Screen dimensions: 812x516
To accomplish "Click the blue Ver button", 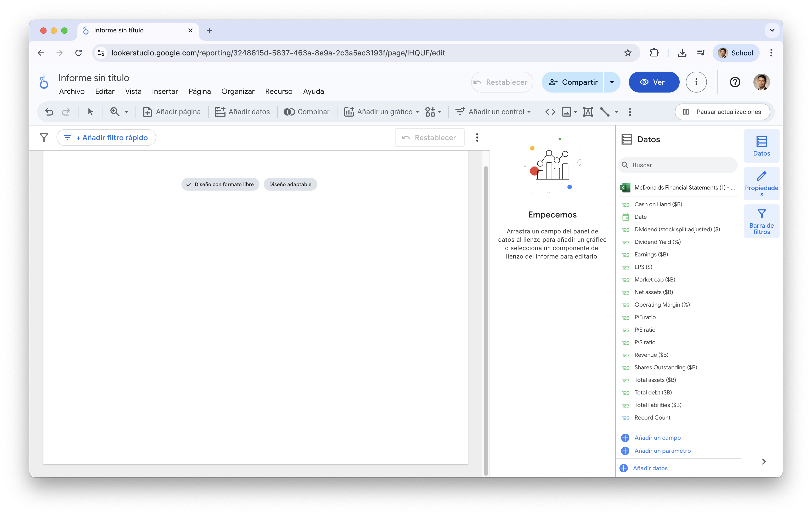I will tap(653, 82).
